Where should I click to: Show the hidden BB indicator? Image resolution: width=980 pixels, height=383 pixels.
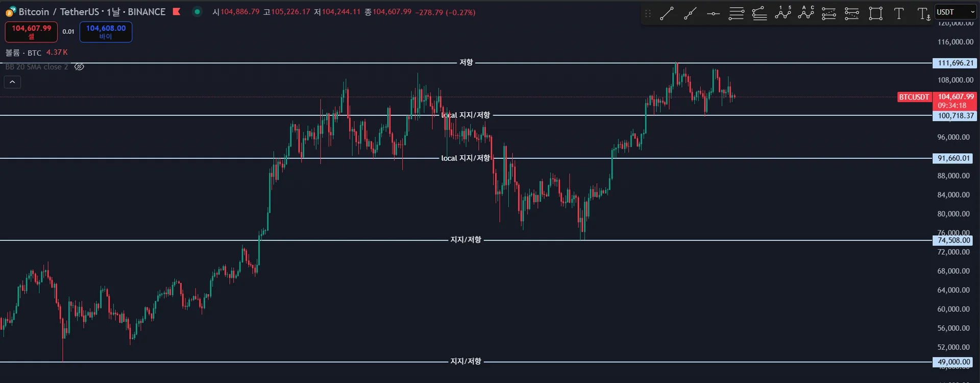pyautogui.click(x=79, y=67)
